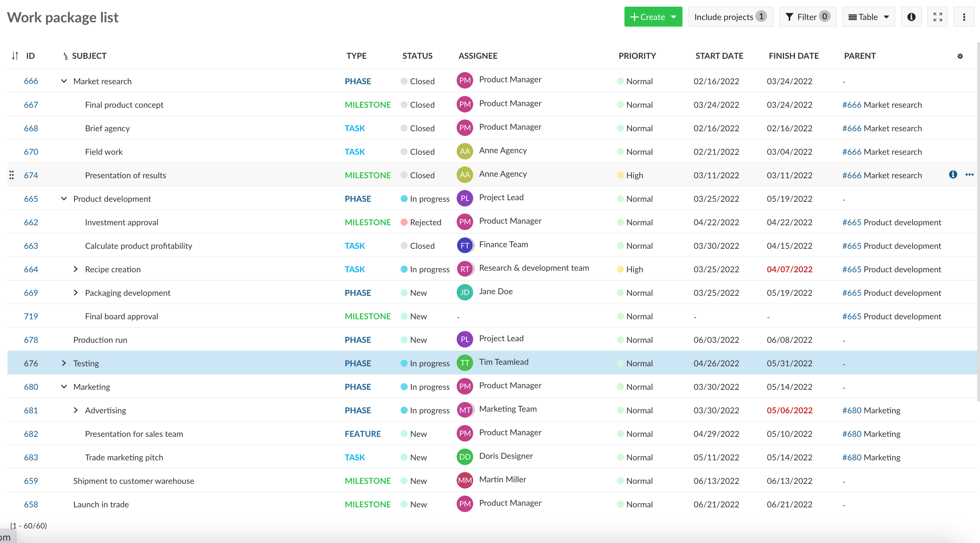The image size is (980, 543).
Task: Click the Include projects button
Action: click(x=730, y=17)
